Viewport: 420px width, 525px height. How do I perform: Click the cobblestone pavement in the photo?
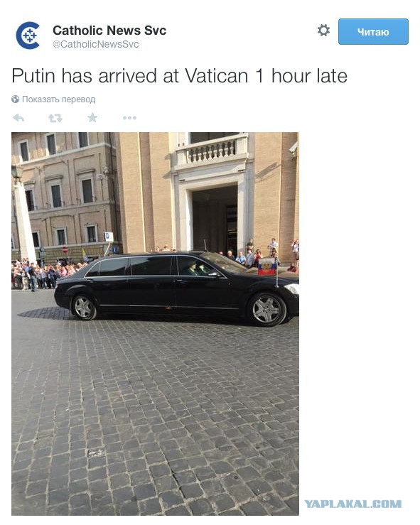(x=155, y=418)
